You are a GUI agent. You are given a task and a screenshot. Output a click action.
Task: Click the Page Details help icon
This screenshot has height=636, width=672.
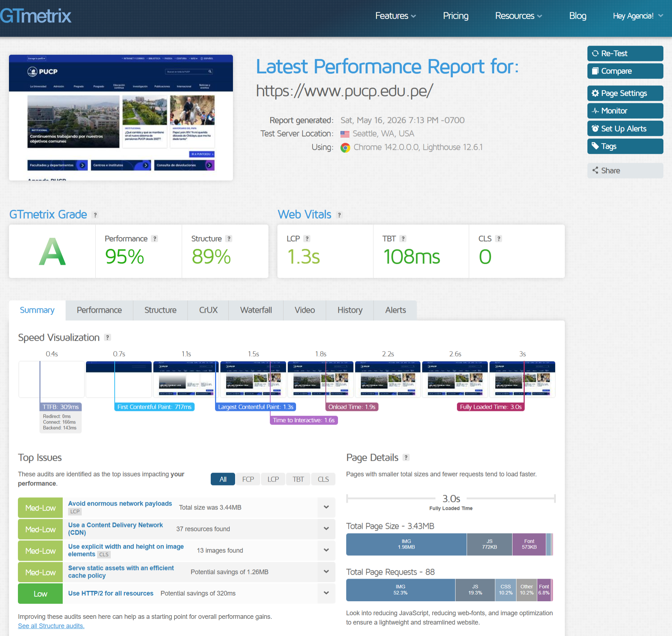406,458
